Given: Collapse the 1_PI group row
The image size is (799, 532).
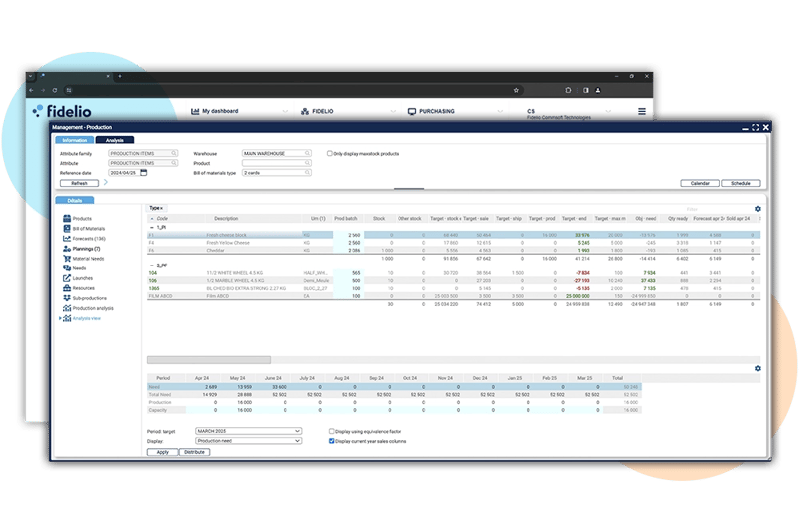Looking at the screenshot, I should point(152,227).
